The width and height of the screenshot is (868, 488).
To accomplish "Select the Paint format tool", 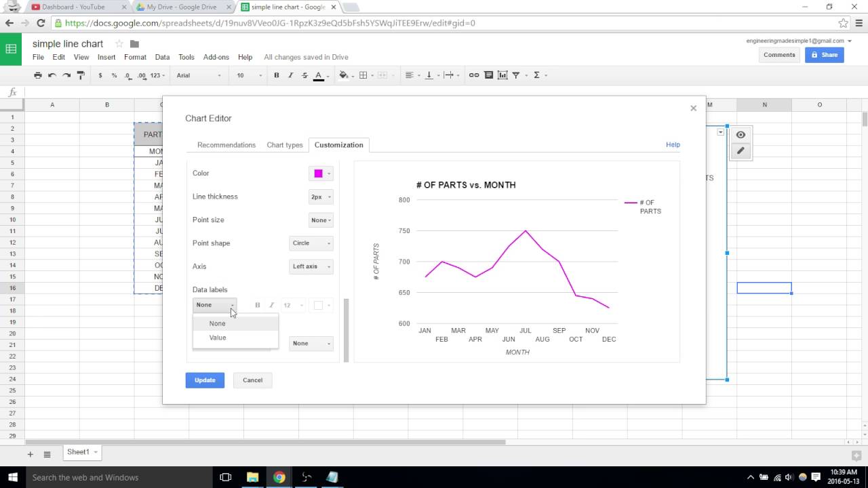I will (81, 75).
